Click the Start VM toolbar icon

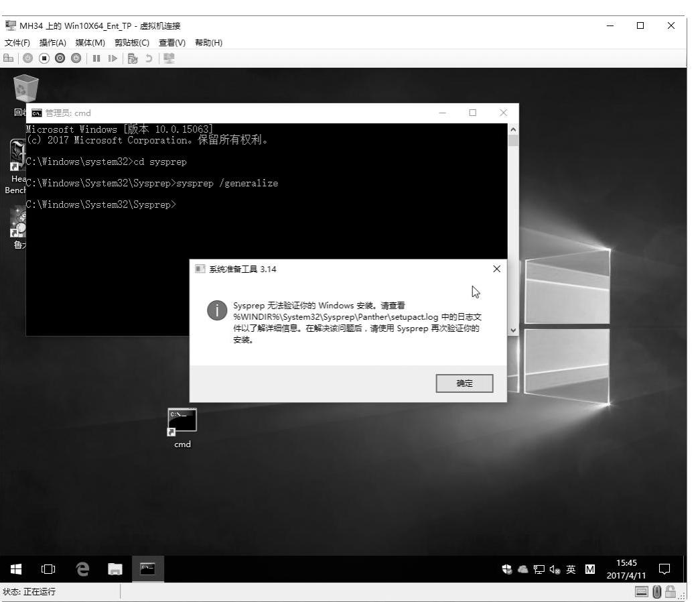tap(27, 58)
